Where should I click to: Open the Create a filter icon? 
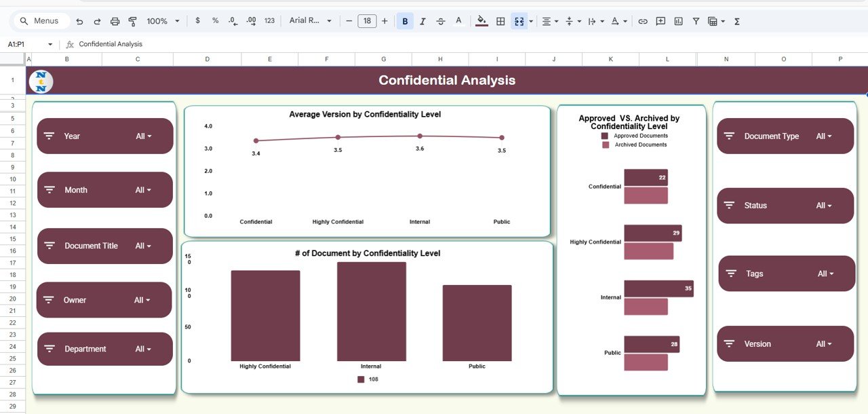click(696, 21)
